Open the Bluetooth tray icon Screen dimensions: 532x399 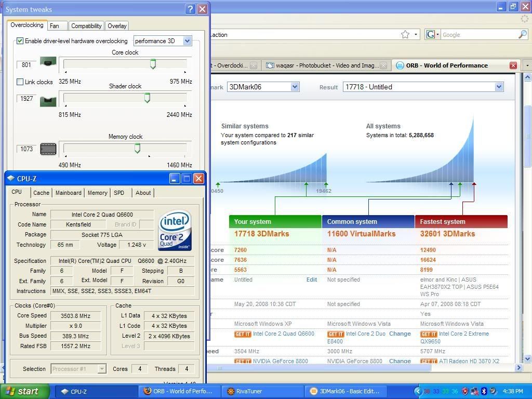(484, 392)
